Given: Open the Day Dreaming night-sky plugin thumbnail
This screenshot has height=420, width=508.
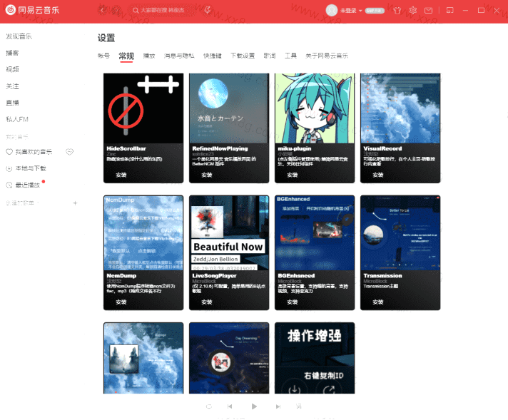Looking at the screenshot, I should 229,358.
